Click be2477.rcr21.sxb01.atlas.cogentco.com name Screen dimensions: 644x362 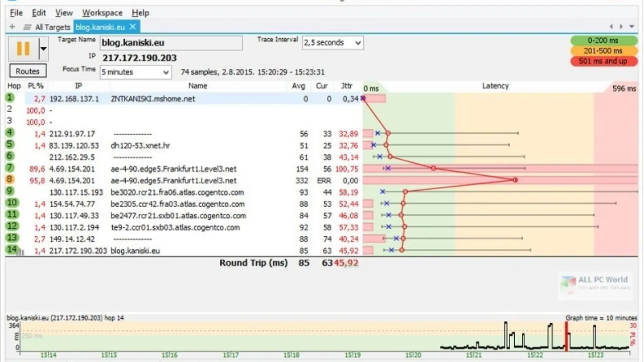pyautogui.click(x=178, y=216)
